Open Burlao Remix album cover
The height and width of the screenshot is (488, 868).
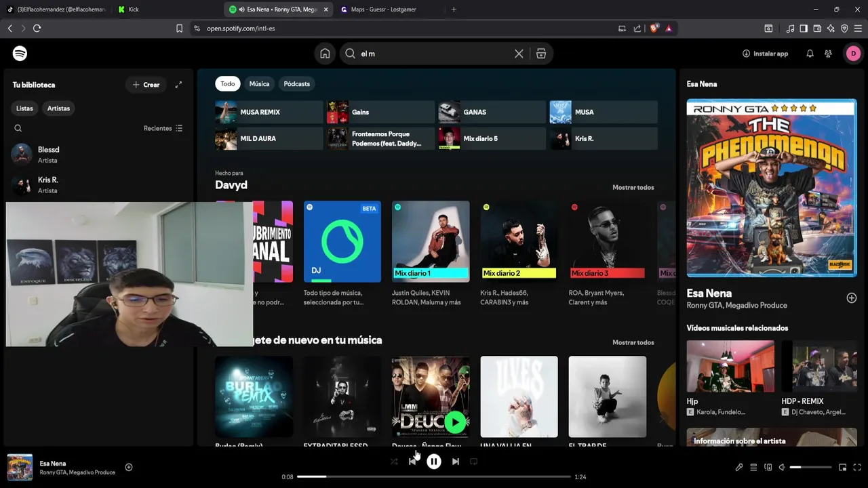click(254, 396)
